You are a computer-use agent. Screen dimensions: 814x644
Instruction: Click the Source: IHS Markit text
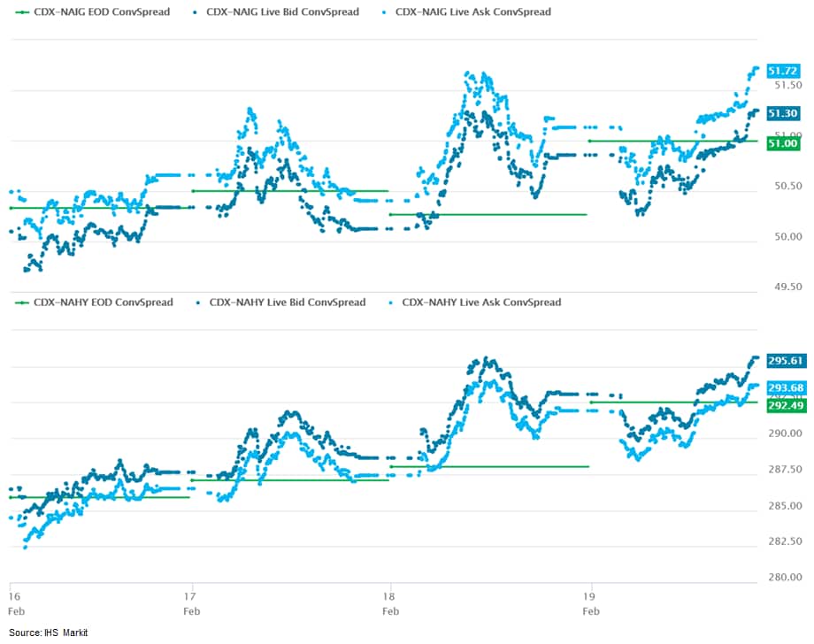pyautogui.click(x=51, y=632)
